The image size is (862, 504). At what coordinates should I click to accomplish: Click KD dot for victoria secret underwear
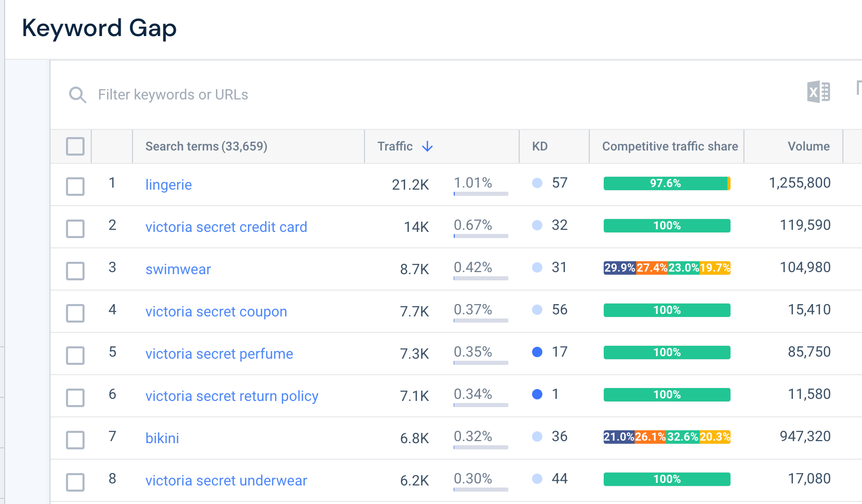pyautogui.click(x=537, y=479)
